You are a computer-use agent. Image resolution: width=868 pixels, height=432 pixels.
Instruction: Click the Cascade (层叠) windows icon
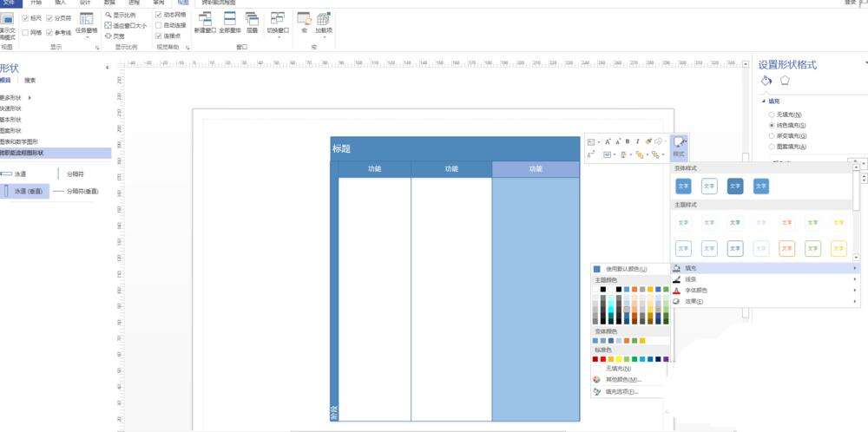click(x=252, y=19)
